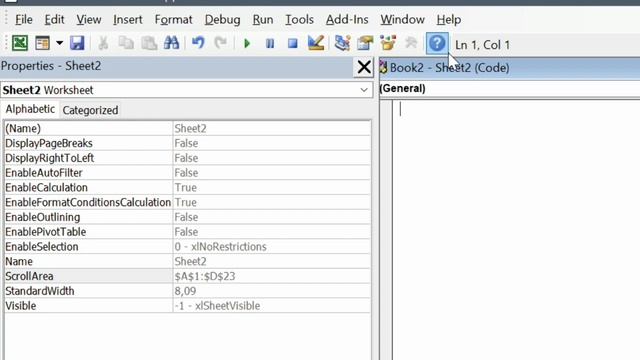Open the View menu
Image resolution: width=640 pixels, height=360 pixels.
[x=89, y=19]
